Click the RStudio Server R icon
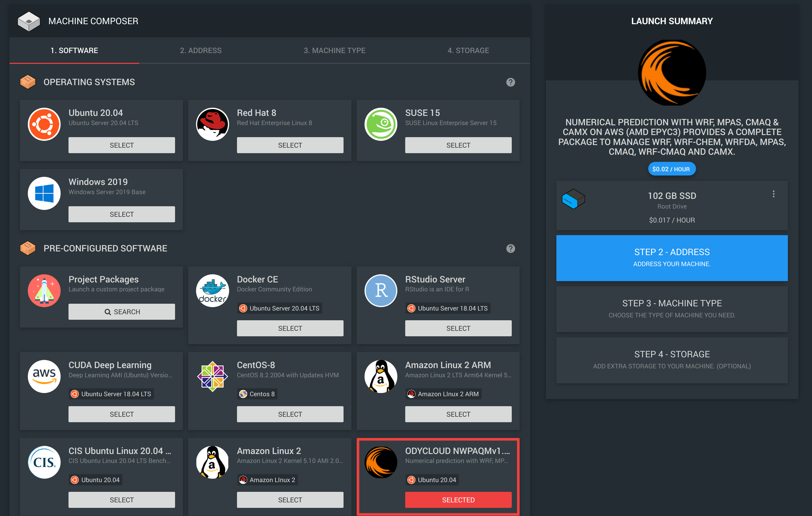 click(x=381, y=291)
